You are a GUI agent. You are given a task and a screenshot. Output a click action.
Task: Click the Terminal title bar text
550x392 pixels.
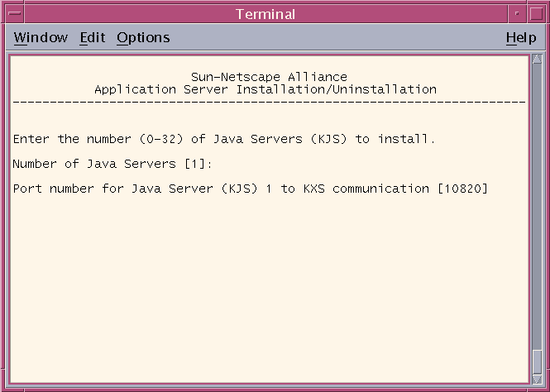pos(265,14)
